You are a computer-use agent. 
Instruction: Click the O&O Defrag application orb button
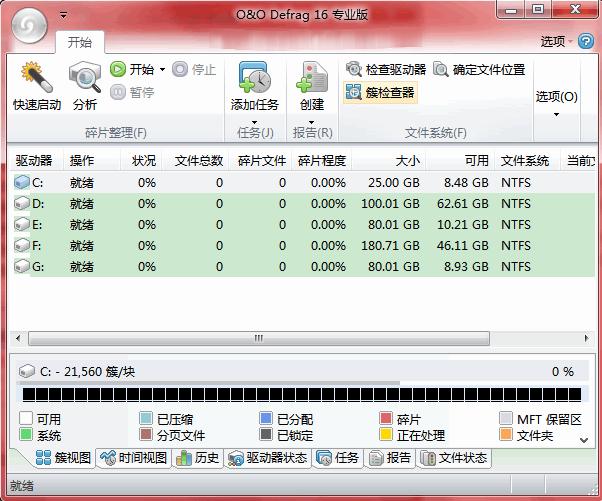(x=29, y=26)
